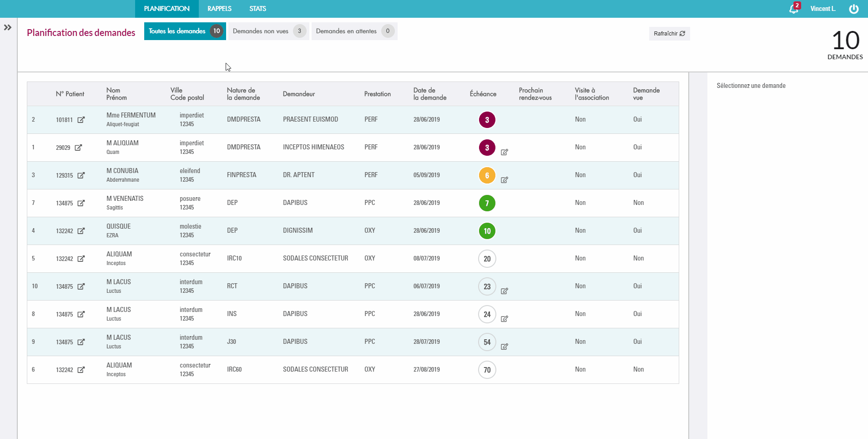Click edit icon beside orange échéance 6
This screenshot has width=868, height=439.
505,180
